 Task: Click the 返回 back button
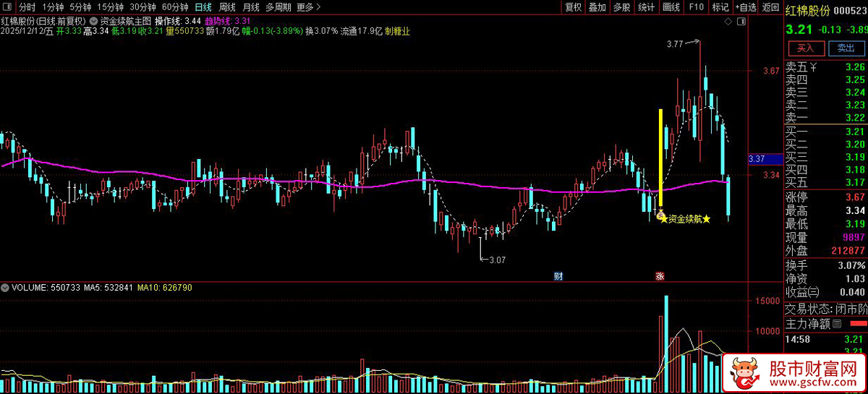[770, 7]
